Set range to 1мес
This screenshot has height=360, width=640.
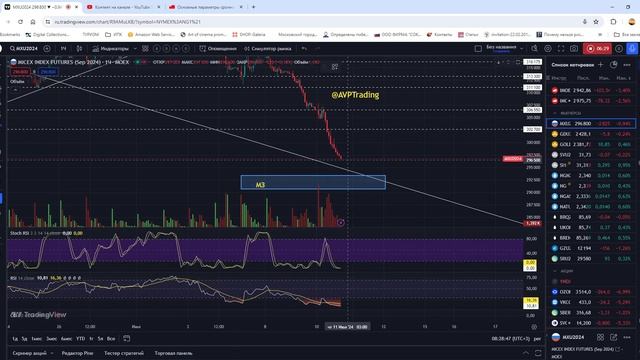[36, 339]
